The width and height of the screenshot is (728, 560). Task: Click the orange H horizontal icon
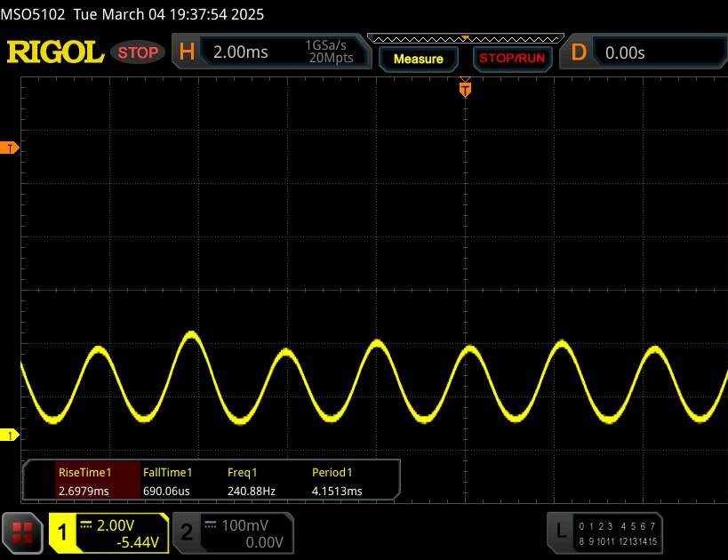point(187,52)
